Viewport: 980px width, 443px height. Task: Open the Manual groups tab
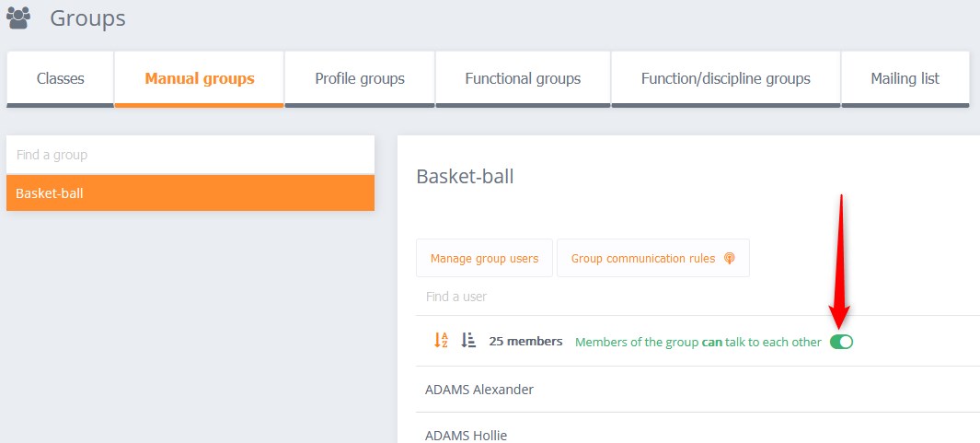tap(200, 78)
